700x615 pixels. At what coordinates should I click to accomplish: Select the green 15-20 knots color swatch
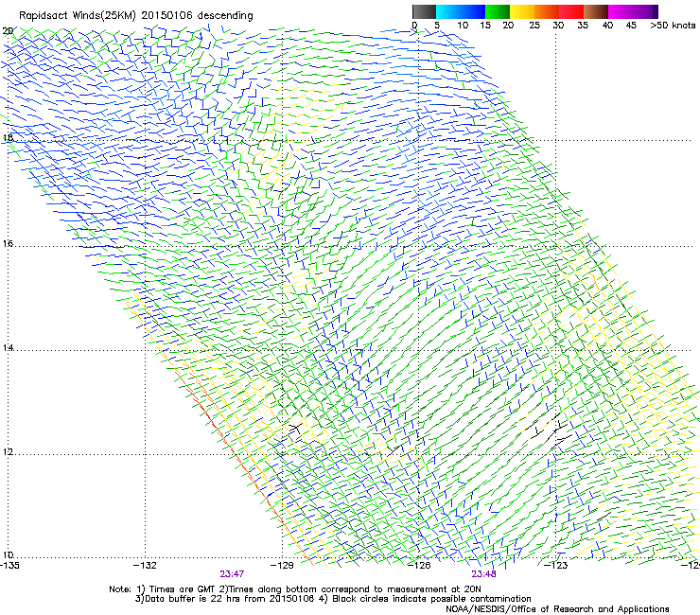tap(498, 11)
